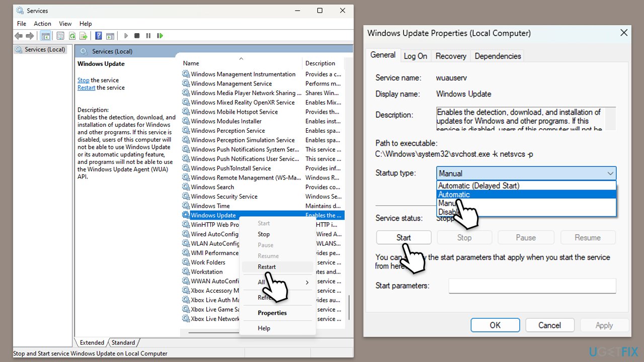The image size is (644, 362).
Task: Click inside the Start parameters field
Action: pos(532,286)
